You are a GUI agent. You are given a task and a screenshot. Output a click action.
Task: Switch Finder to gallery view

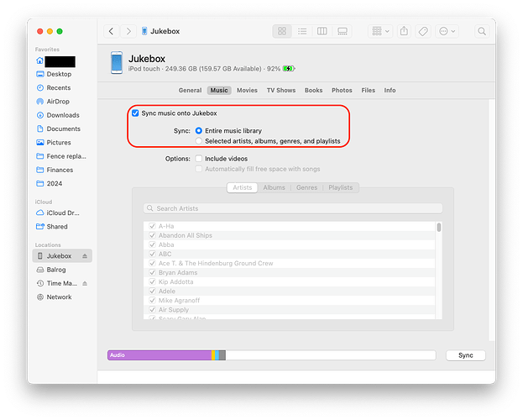click(x=343, y=31)
